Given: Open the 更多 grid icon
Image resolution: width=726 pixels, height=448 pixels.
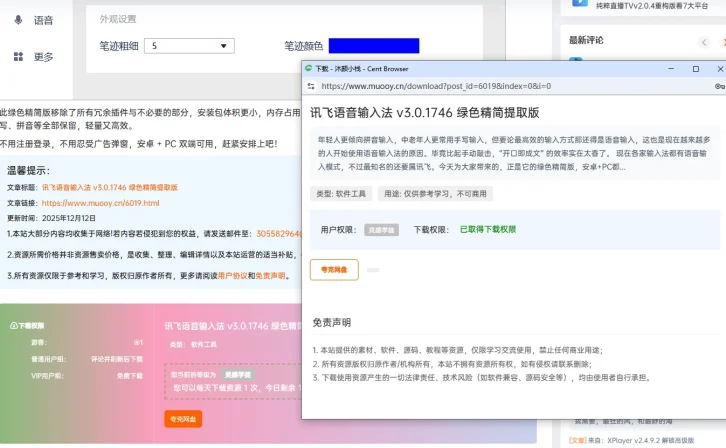Looking at the screenshot, I should pos(18,56).
